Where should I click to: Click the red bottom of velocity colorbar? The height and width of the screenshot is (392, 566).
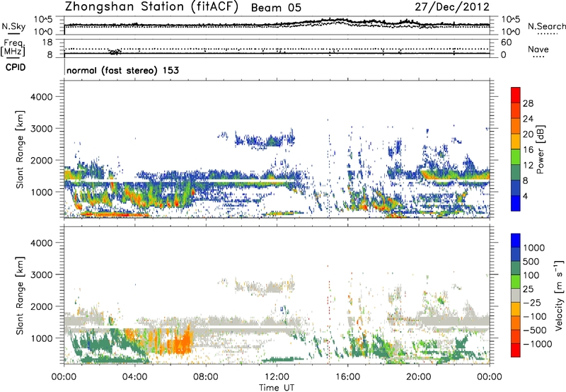tap(516, 350)
